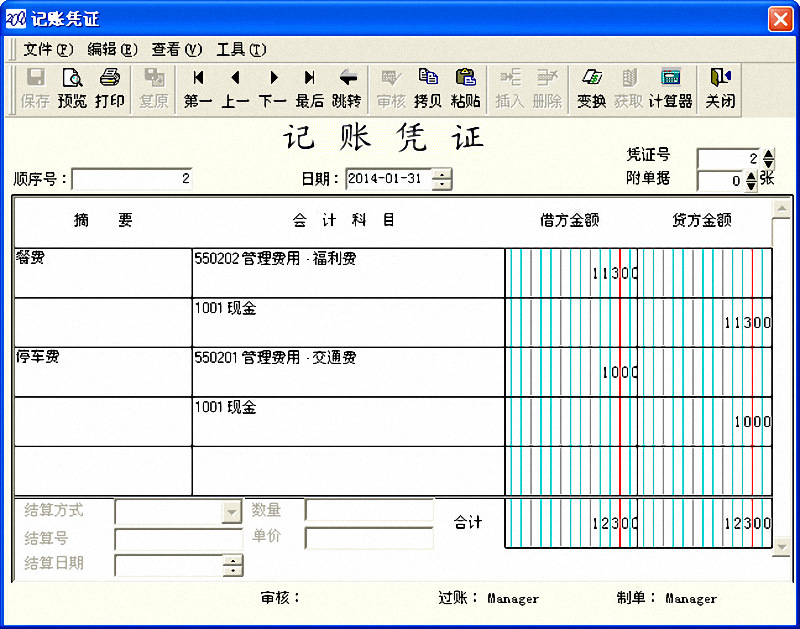The height and width of the screenshot is (629, 800).
Task: Click the 关闭 close toolbar icon
Action: 720,89
